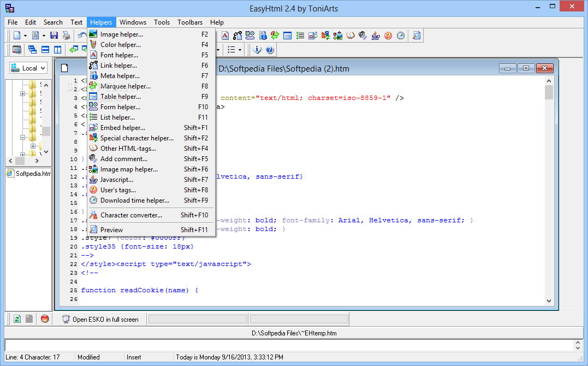
Task: Click the Tile vertically toolbar icon
Action: coord(57,50)
